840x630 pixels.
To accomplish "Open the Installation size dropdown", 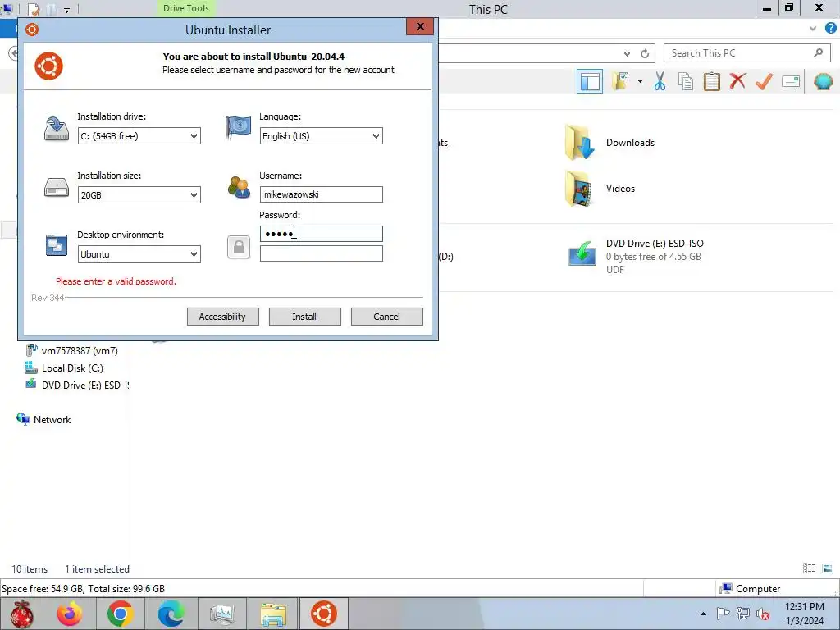I will tap(139, 195).
